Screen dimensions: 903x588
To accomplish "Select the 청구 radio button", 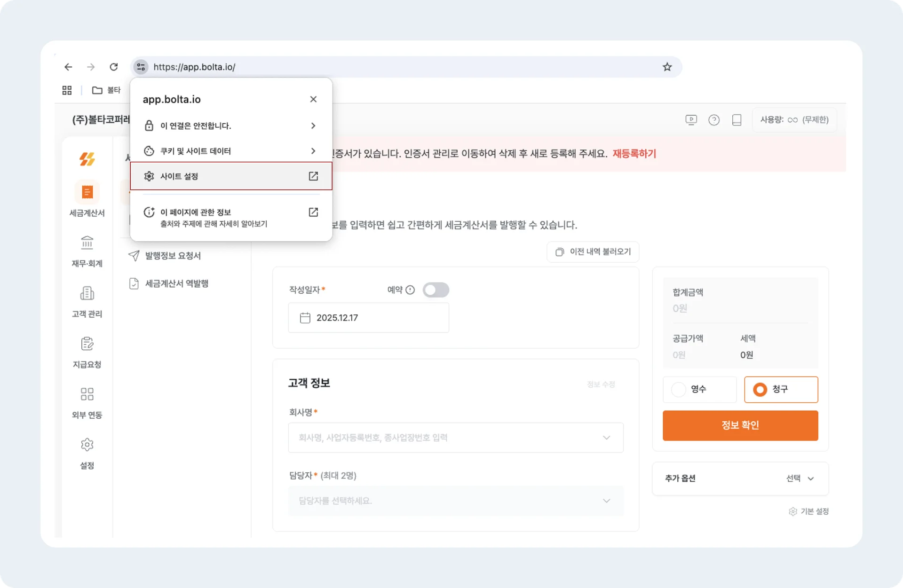I will click(760, 389).
